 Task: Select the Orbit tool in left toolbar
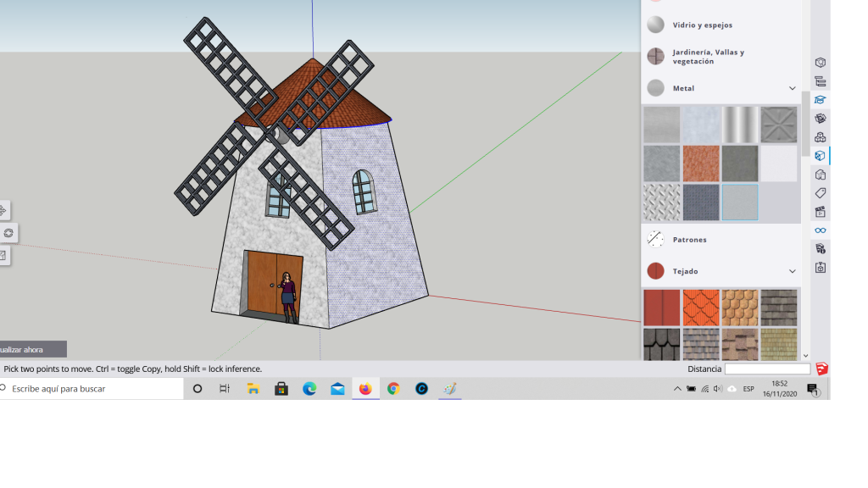click(x=8, y=233)
